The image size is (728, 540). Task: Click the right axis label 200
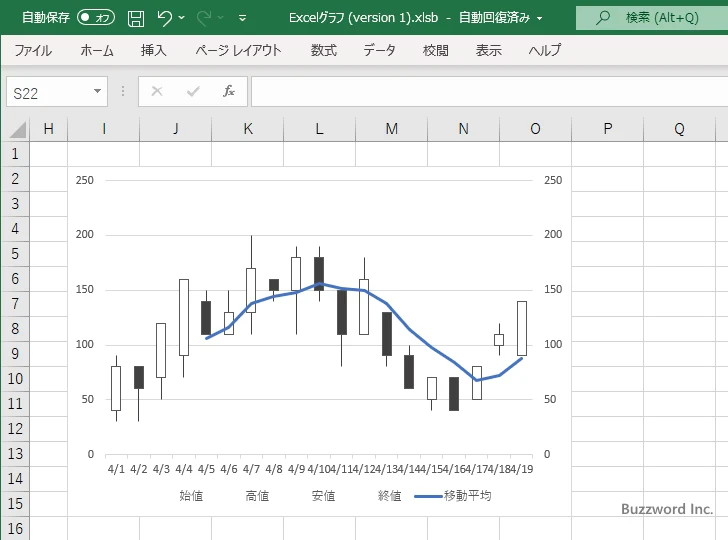pos(553,234)
